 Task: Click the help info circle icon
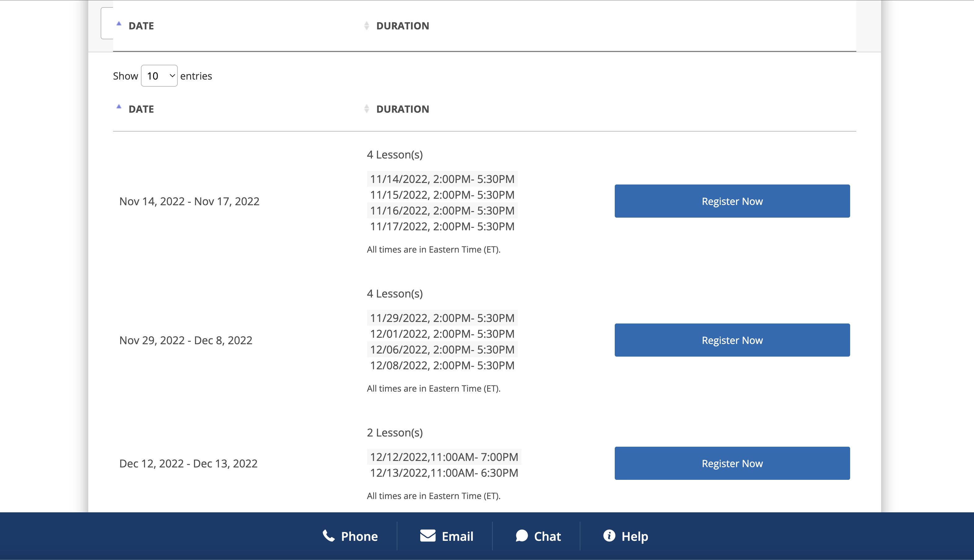(x=609, y=535)
